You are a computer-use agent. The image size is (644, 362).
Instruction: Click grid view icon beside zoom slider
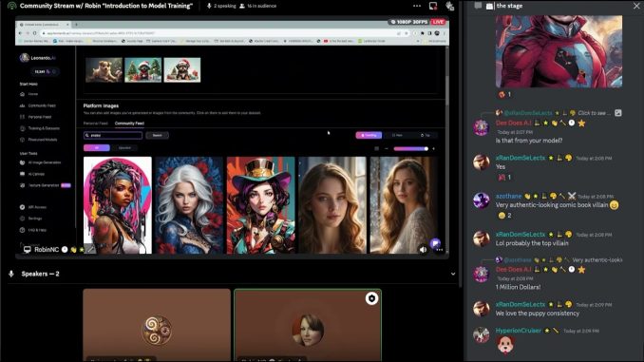tap(377, 149)
